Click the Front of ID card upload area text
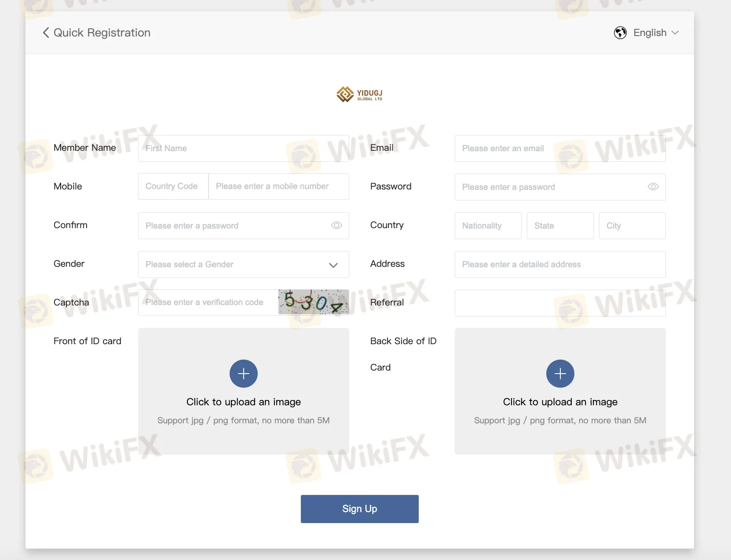This screenshot has width=731, height=560. (244, 402)
